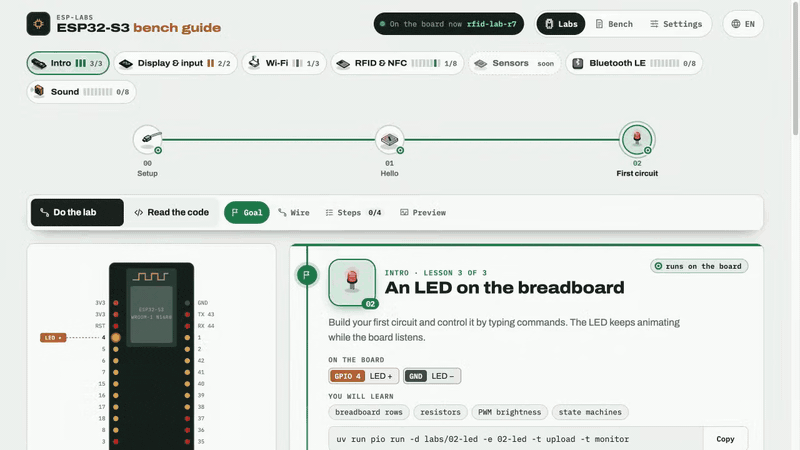800x450 pixels.
Task: Click the 'state machines' topic tag
Action: coord(590,412)
